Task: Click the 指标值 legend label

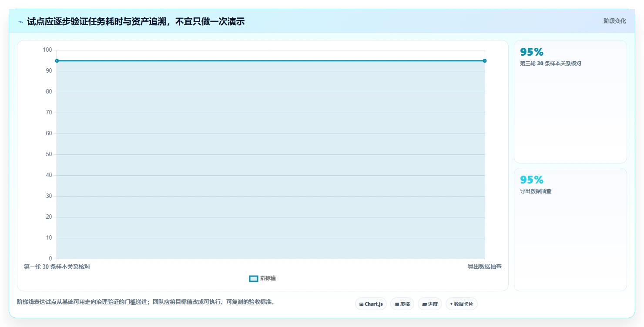Action: [x=268, y=278]
